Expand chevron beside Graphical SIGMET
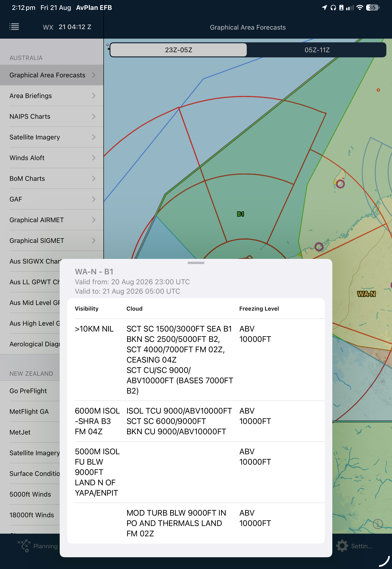The height and width of the screenshot is (569, 392). pyautogui.click(x=94, y=241)
